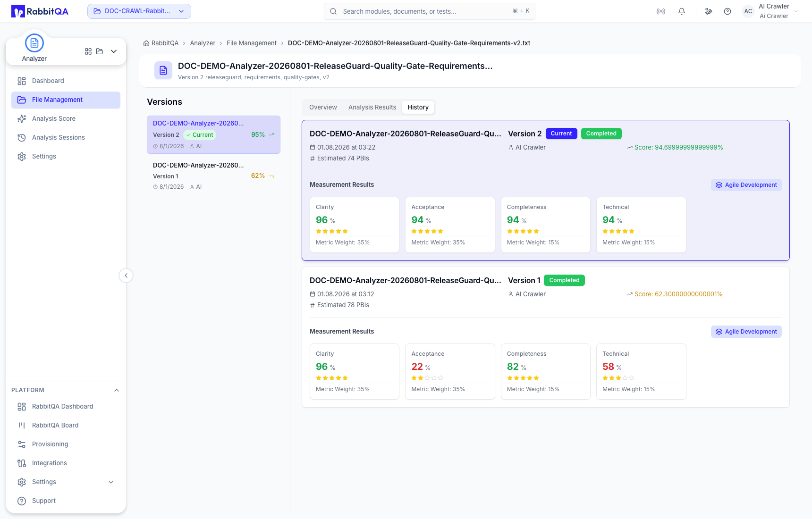The image size is (812, 519).
Task: Click the sliders customization icon in header
Action: point(709,11)
